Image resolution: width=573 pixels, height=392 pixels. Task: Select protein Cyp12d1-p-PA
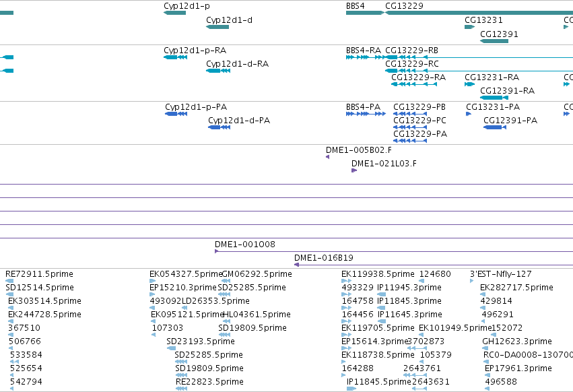(x=176, y=114)
